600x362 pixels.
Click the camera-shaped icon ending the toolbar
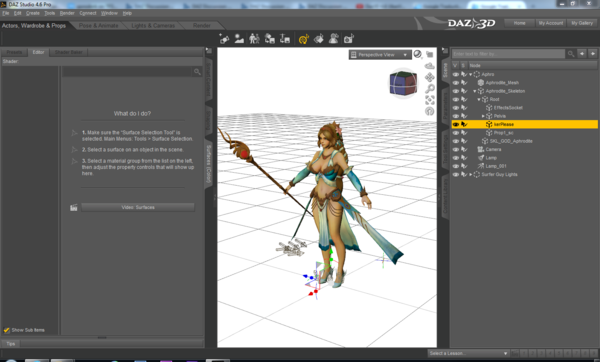tap(349, 39)
